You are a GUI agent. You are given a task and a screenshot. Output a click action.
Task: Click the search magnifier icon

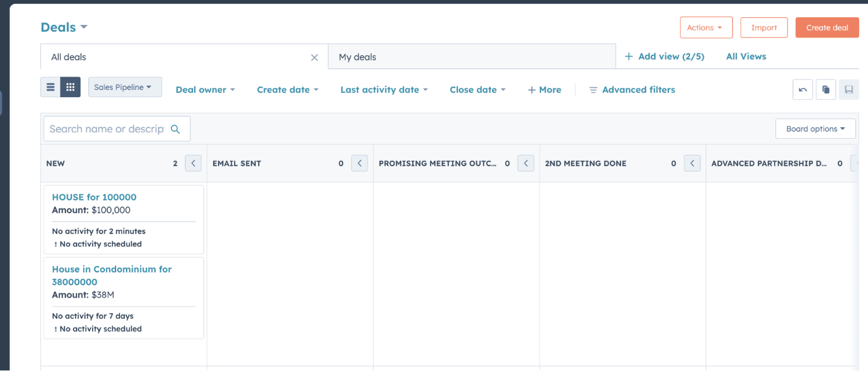175,129
